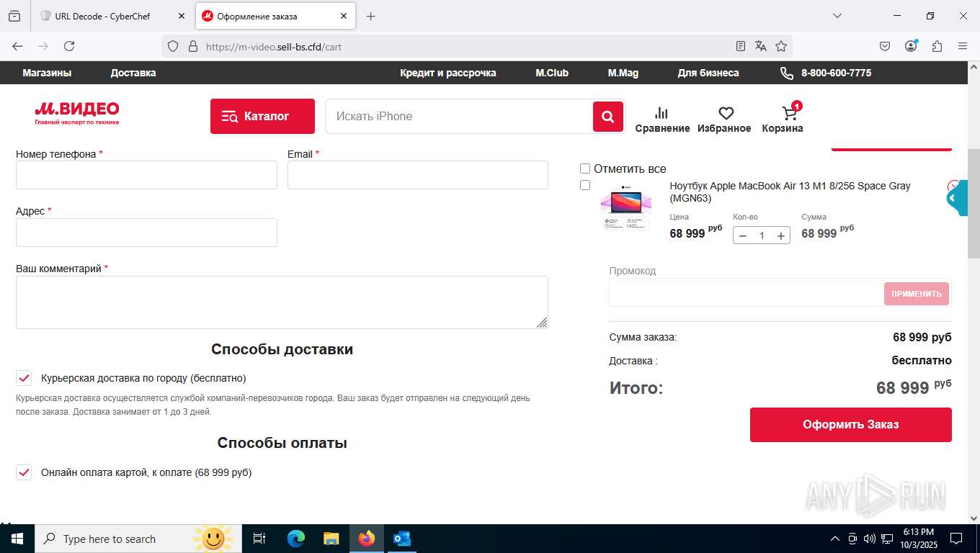Image resolution: width=980 pixels, height=553 pixels.
Task: Click the Искать iPhone search field
Action: pos(459,117)
